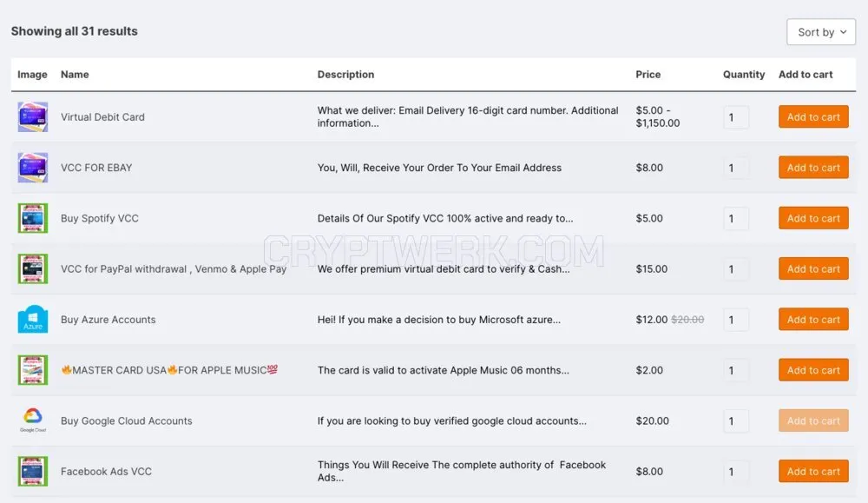The image size is (868, 503).
Task: Click description 'You, Will, Receive Your Order...'
Action: pyautogui.click(x=439, y=168)
